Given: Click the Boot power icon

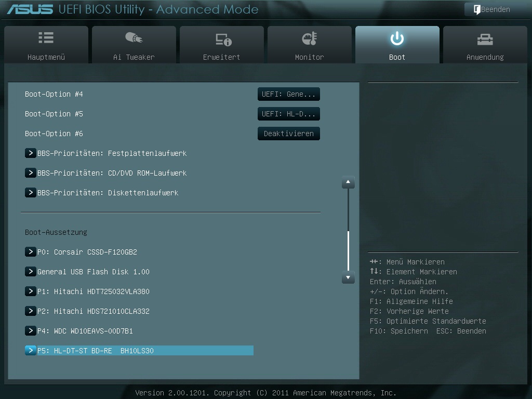Looking at the screenshot, I should (x=397, y=38).
